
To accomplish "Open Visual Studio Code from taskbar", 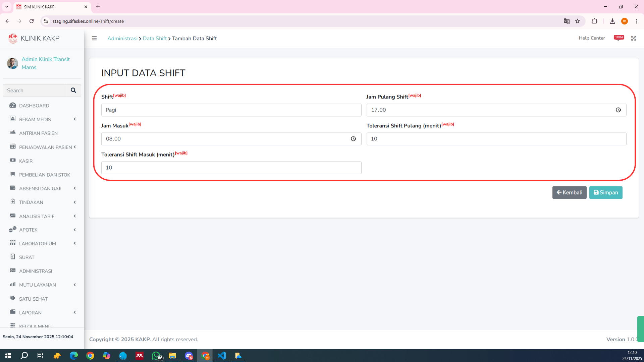I will (222, 356).
